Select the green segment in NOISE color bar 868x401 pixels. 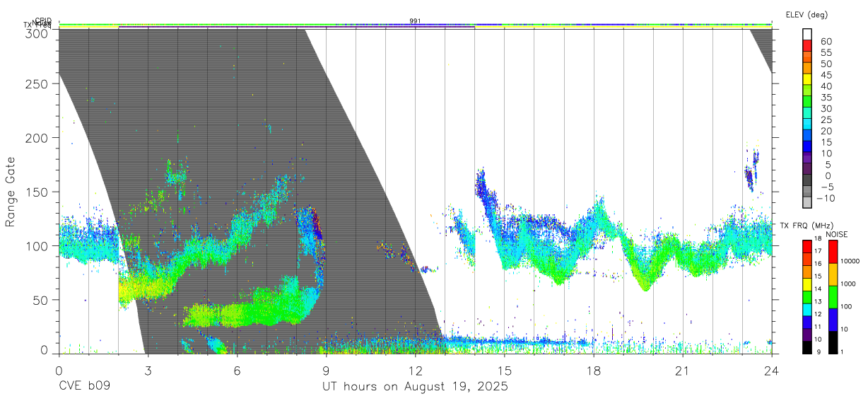coord(833,297)
